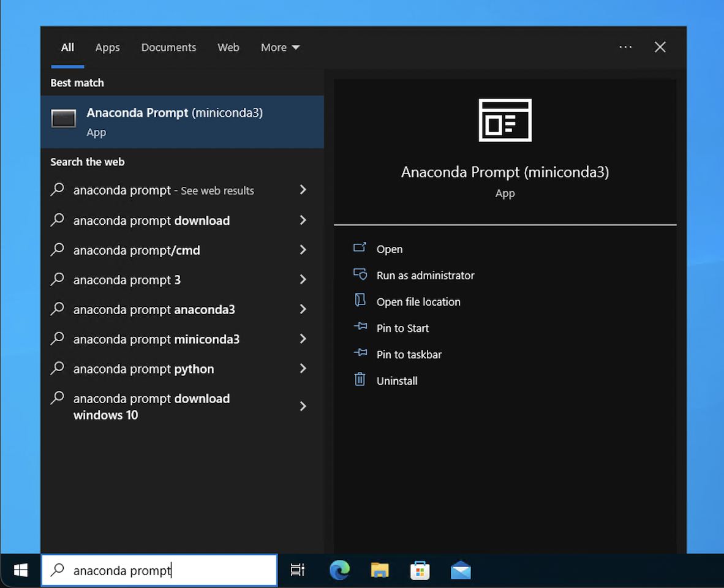Select 'anaconda prompt download windows 10' suggestion
The width and height of the screenshot is (724, 588).
[151, 407]
